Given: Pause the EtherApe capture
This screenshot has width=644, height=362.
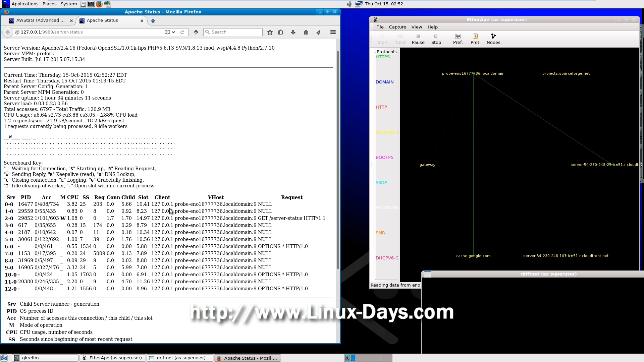Looking at the screenshot, I should click(418, 39).
